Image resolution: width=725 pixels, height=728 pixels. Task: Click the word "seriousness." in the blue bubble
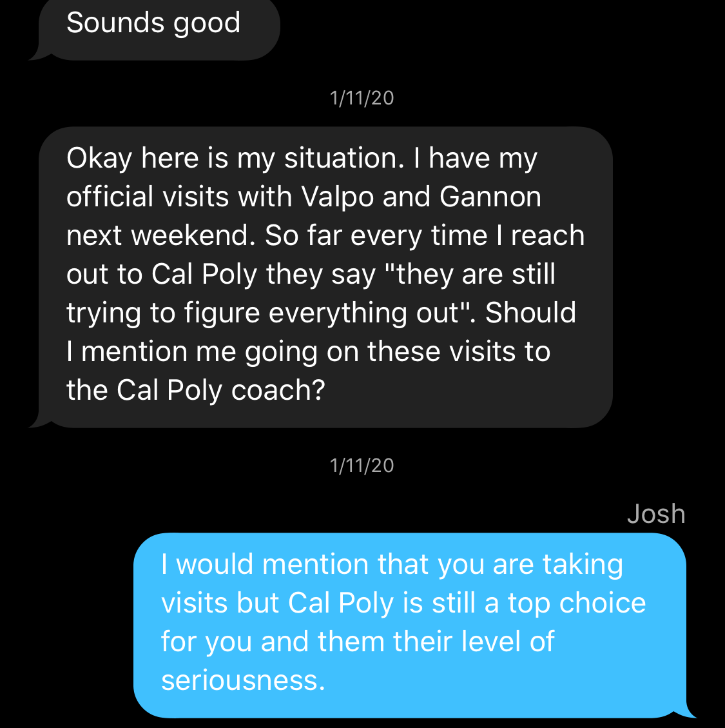pos(243,680)
